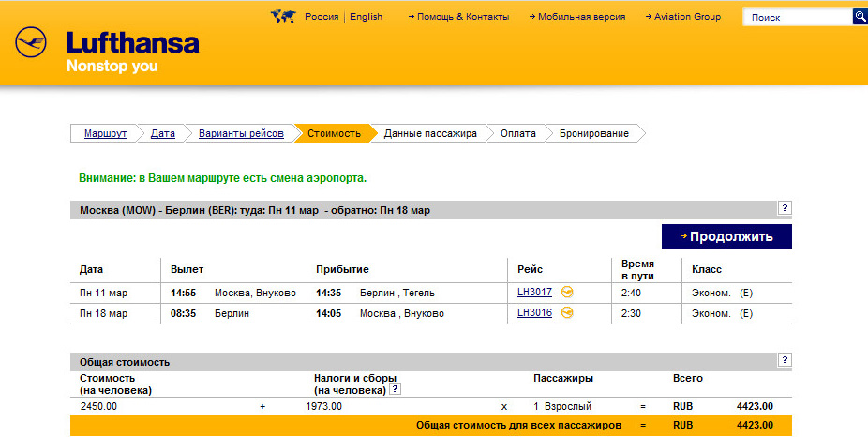Open flight LH3017 details link

point(534,292)
